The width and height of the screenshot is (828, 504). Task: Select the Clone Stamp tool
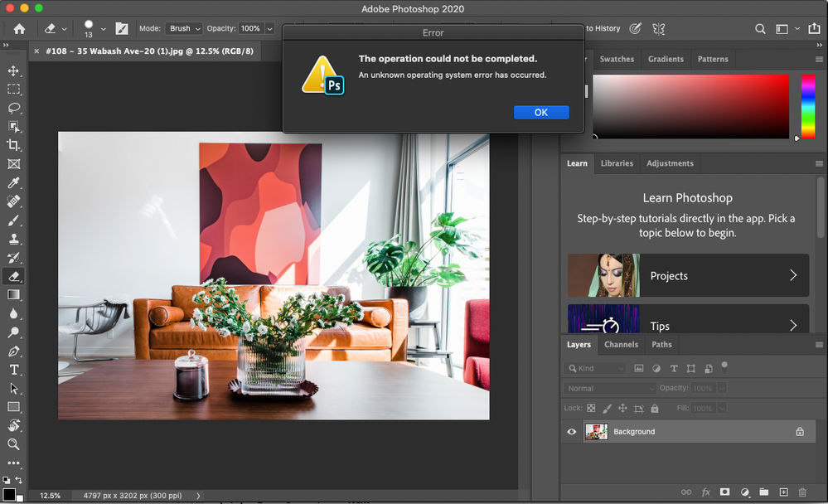13,239
